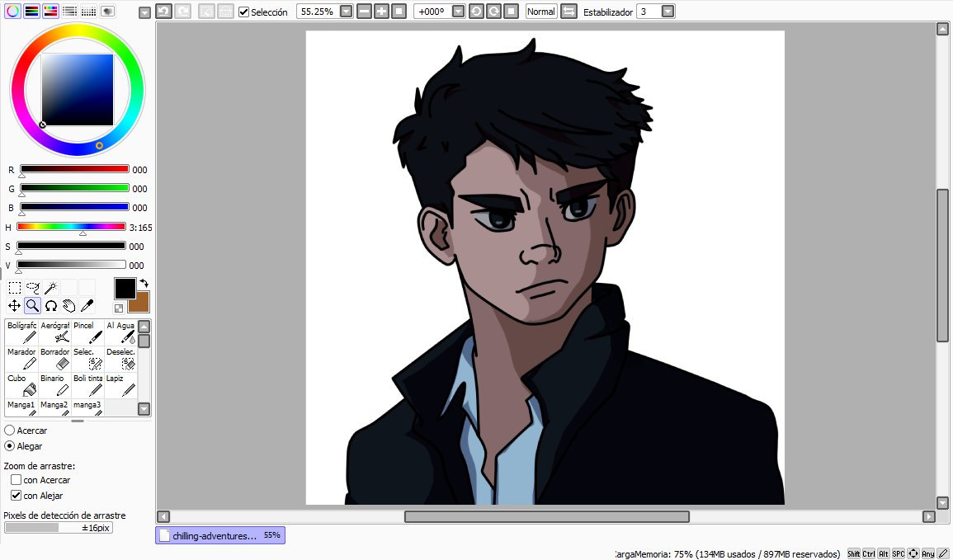953x560 pixels.
Task: Select the Alegar radio option
Action: [10, 446]
